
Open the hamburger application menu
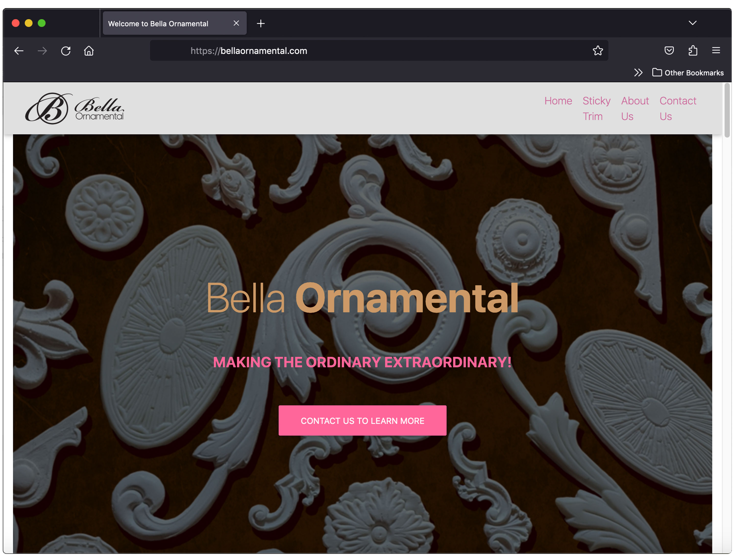(716, 50)
